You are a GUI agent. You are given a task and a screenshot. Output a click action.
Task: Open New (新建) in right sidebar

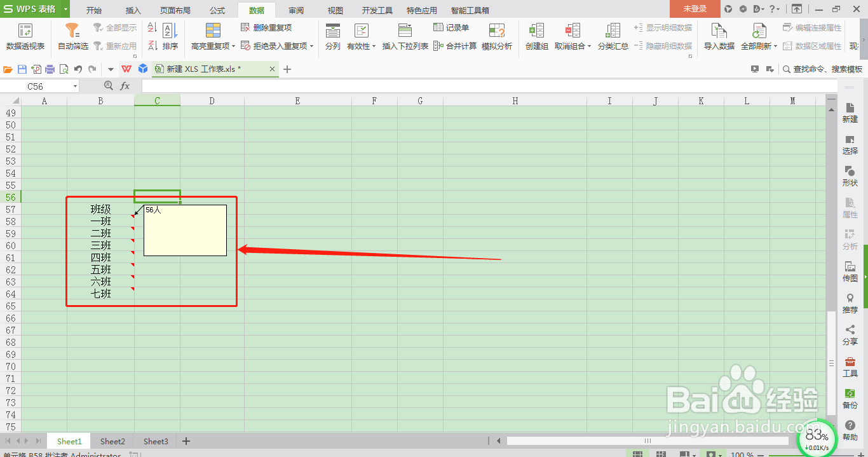pyautogui.click(x=850, y=114)
